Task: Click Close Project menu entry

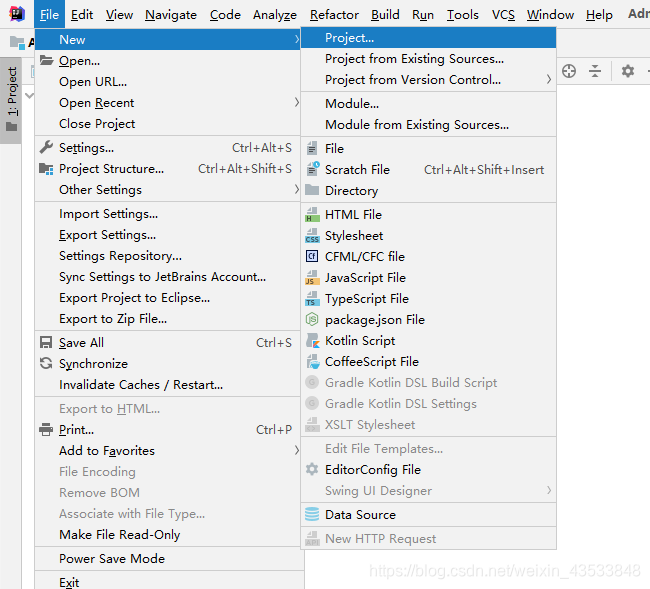Action: pyautogui.click(x=167, y=124)
